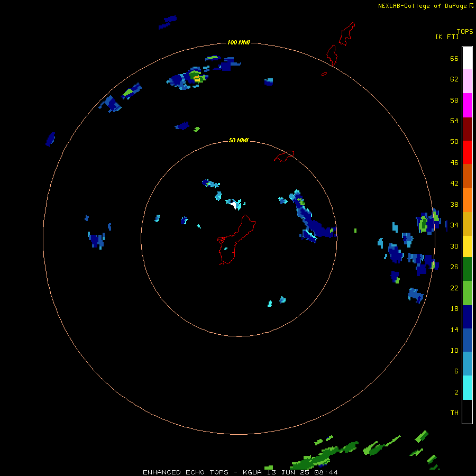Click the dark orange legend segment

467,176
